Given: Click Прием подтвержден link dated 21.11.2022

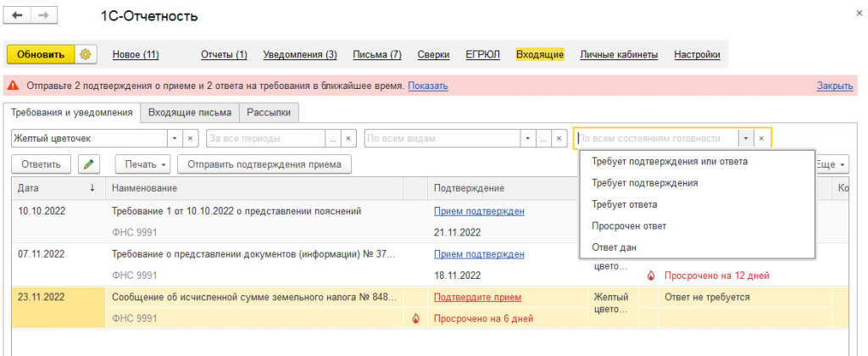Looking at the screenshot, I should [479, 212].
